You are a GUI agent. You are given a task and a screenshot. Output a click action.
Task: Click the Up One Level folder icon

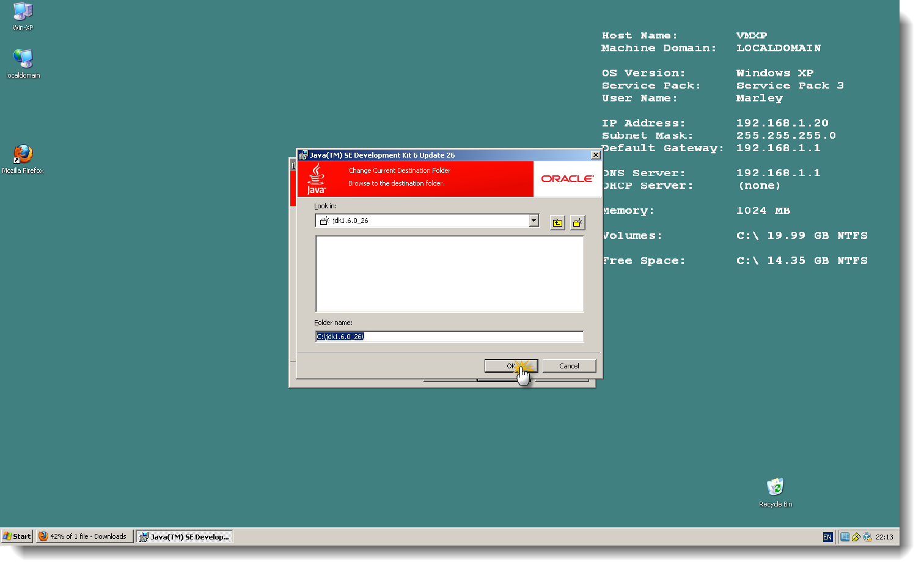point(557,222)
